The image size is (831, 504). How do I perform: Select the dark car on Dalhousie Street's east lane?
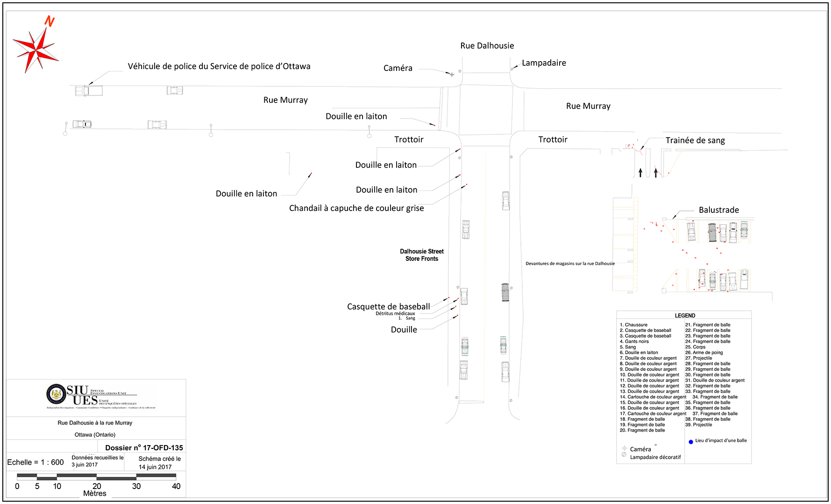point(505,292)
